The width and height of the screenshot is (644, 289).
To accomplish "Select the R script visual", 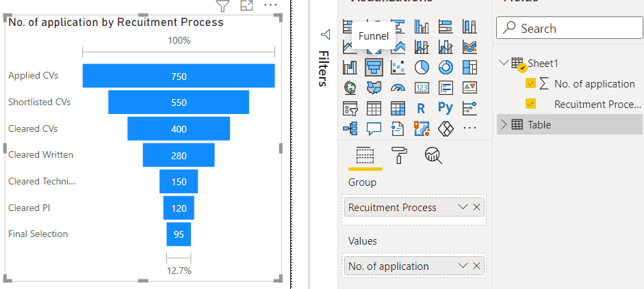I will (x=421, y=108).
